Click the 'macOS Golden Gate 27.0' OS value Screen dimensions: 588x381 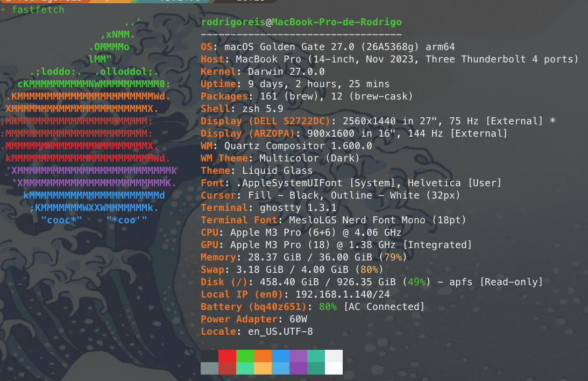289,47
